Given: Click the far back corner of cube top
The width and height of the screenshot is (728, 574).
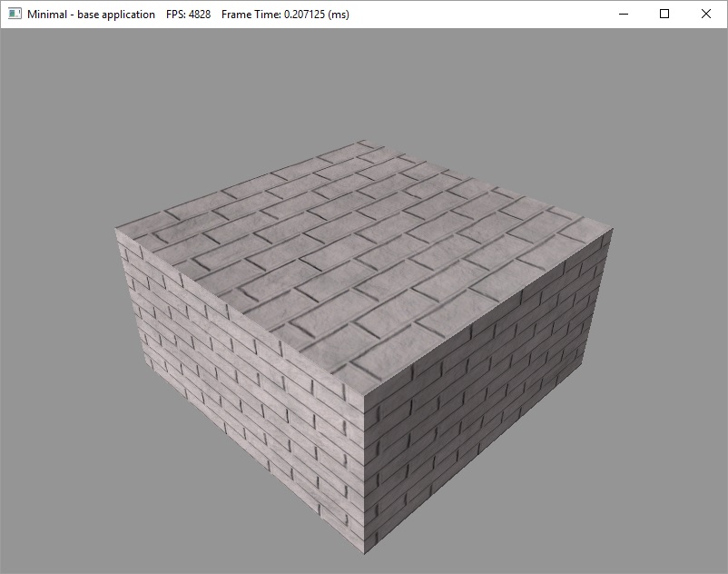Looking at the screenshot, I should [x=360, y=141].
